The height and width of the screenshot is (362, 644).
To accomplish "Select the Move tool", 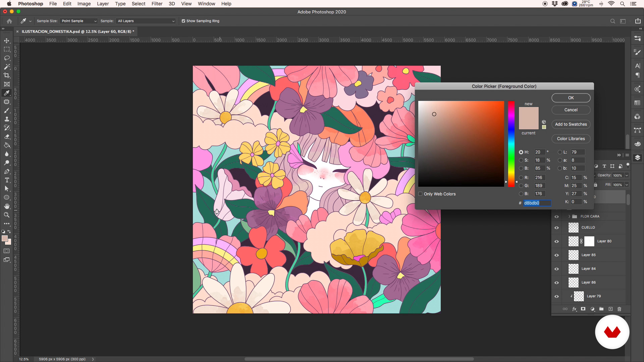I will pyautogui.click(x=7, y=41).
